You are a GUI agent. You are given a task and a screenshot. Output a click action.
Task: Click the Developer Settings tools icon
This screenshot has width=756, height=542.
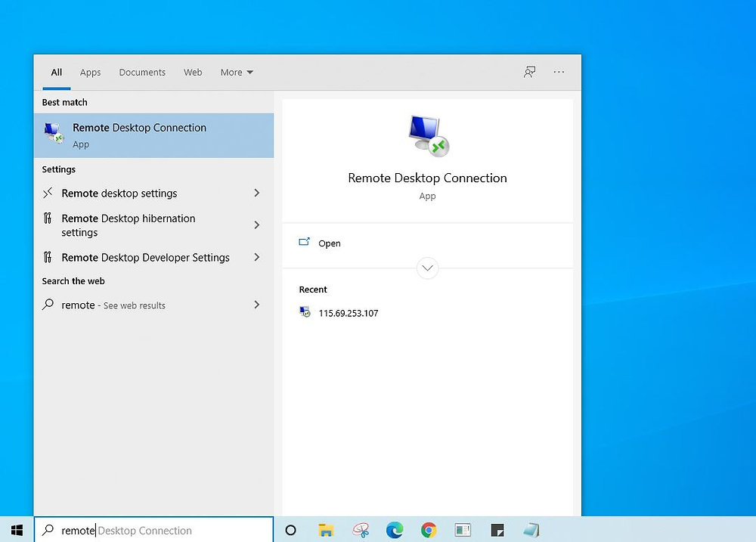point(47,258)
